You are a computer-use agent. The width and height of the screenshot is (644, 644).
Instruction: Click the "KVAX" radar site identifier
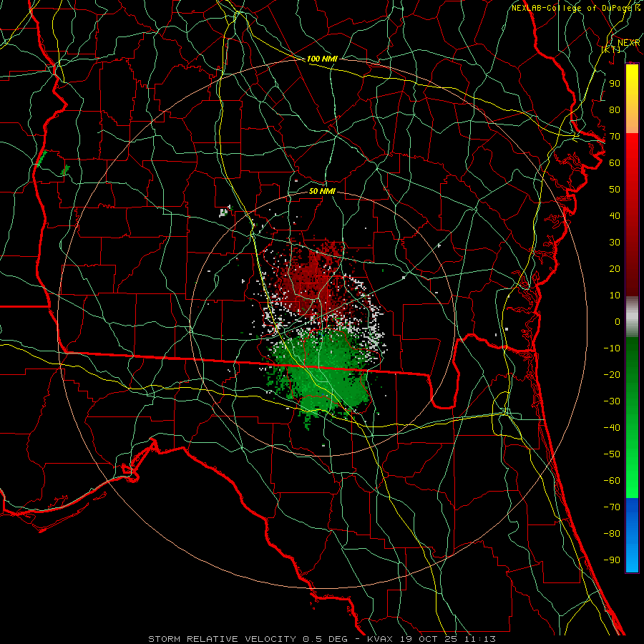(x=379, y=639)
